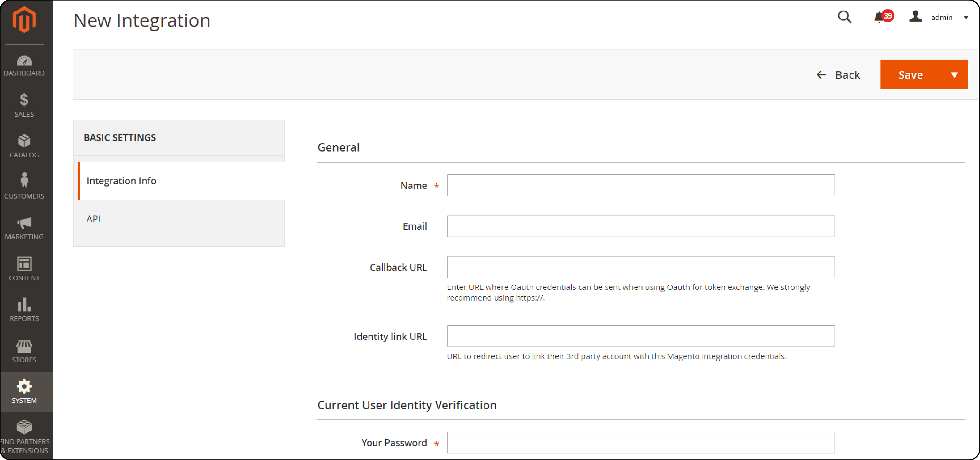
Task: Open the Stores section
Action: (x=25, y=352)
